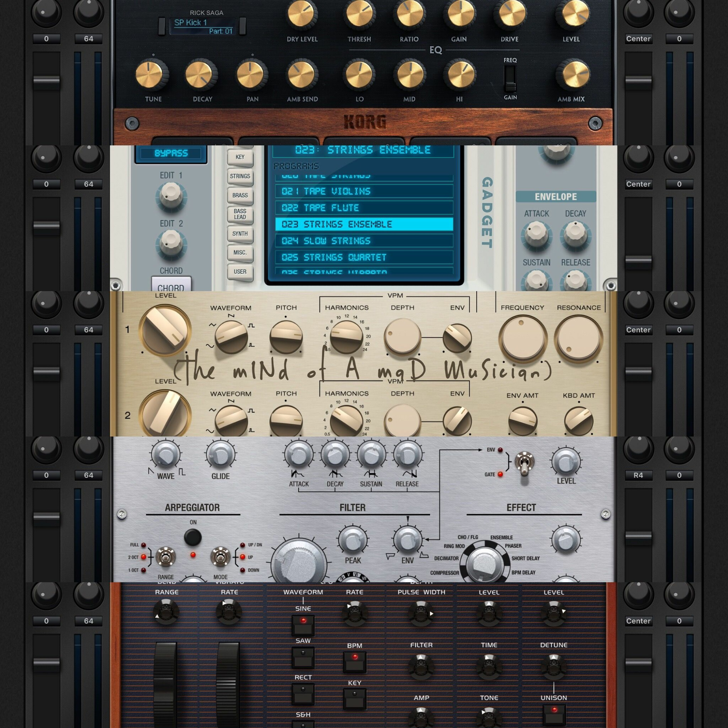
Task: Click the PEAK filter knob
Action: coord(353,540)
